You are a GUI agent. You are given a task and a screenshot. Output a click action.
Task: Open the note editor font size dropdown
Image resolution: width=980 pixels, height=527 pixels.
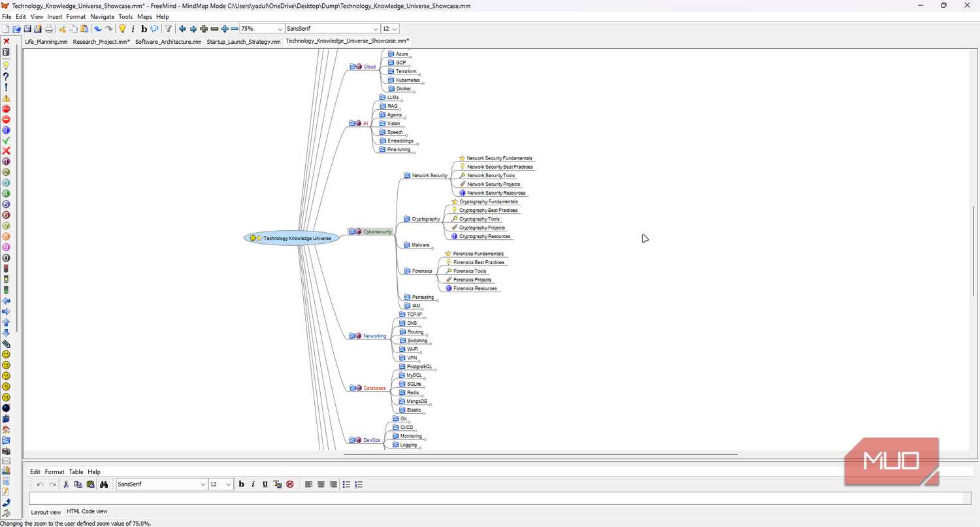[x=229, y=484]
